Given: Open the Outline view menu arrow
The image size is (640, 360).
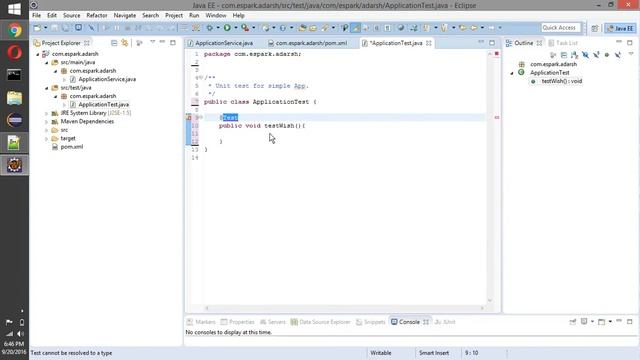Looking at the screenshot, I should (631, 54).
